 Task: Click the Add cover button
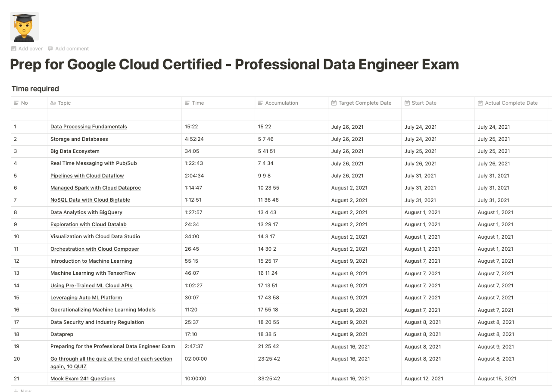pos(30,49)
